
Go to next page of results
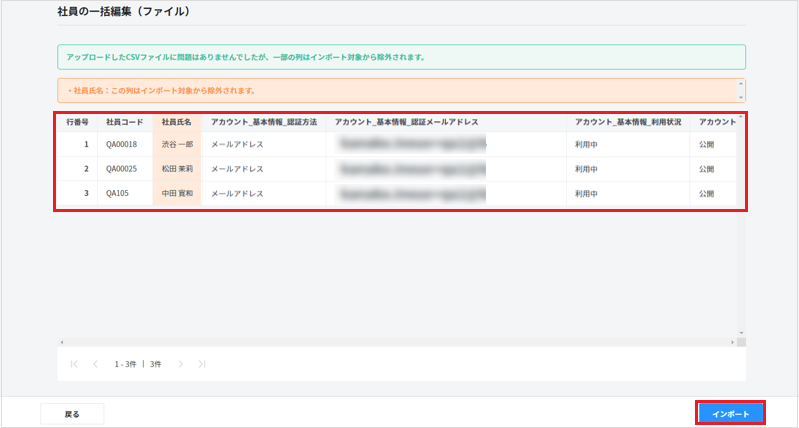(181, 364)
